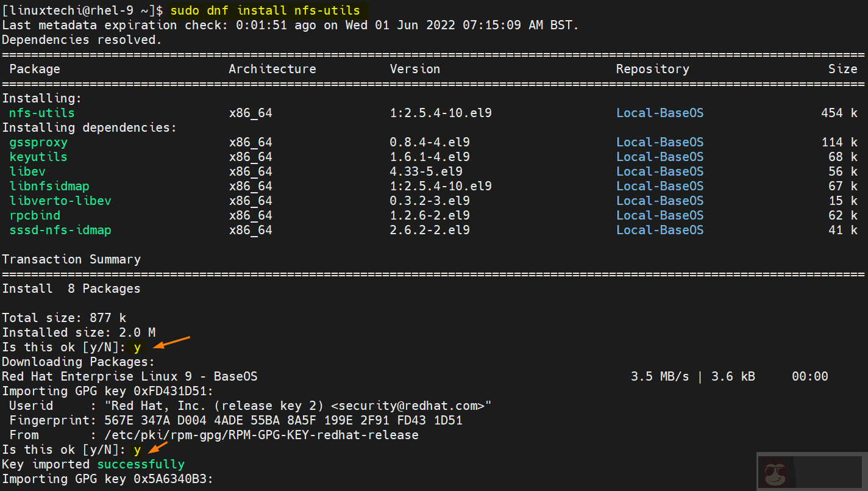Click the highlighted sudo dnf install command
This screenshot has height=491, width=868.
tap(265, 10)
